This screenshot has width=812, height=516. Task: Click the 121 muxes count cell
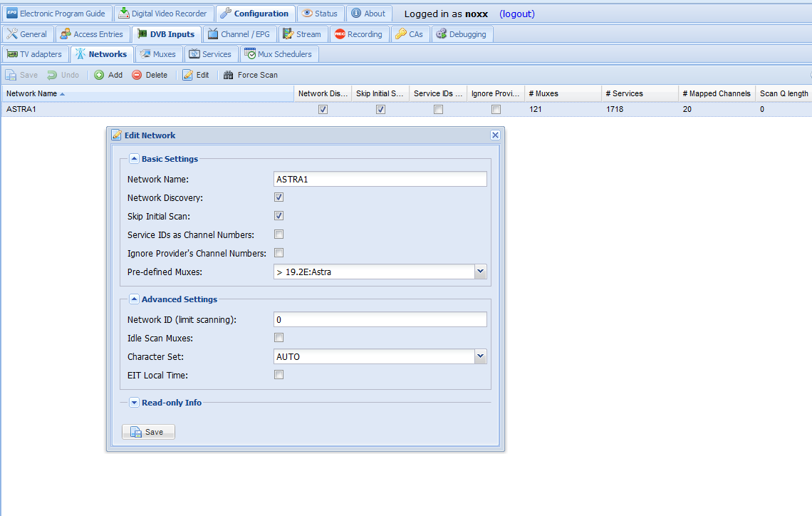[x=563, y=109]
